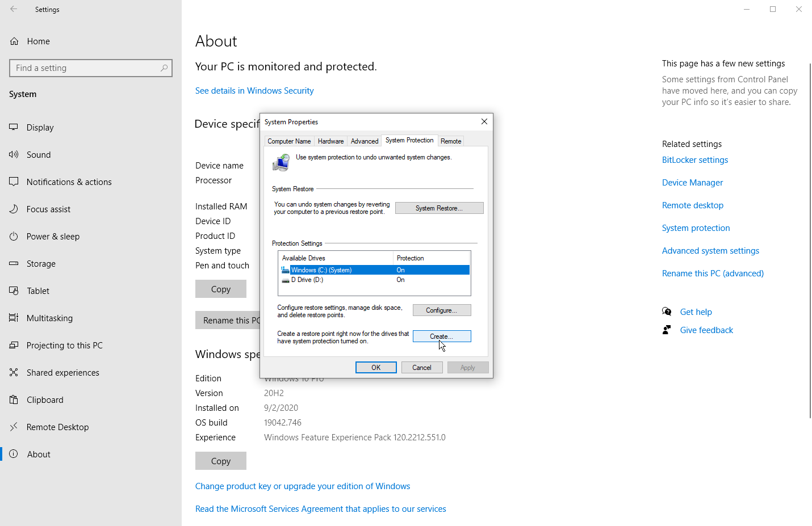Open the Remote desktop related link
Screen dimensions: 812x526
click(693, 205)
